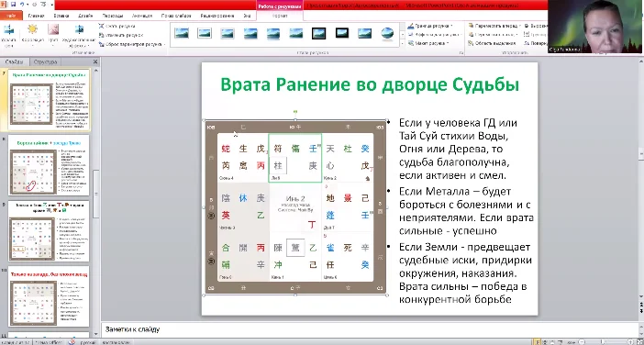
Task: Click the presenter's webcam video tile
Action: coord(595,27)
